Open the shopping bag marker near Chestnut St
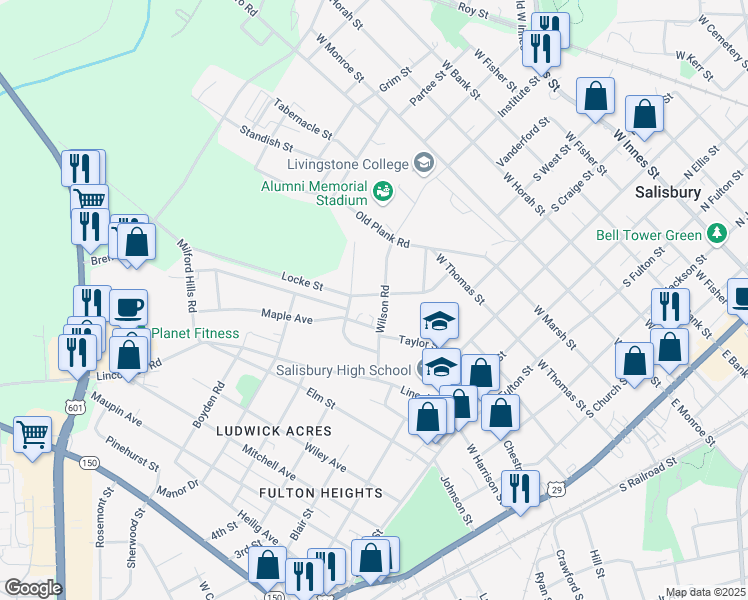 tap(500, 414)
